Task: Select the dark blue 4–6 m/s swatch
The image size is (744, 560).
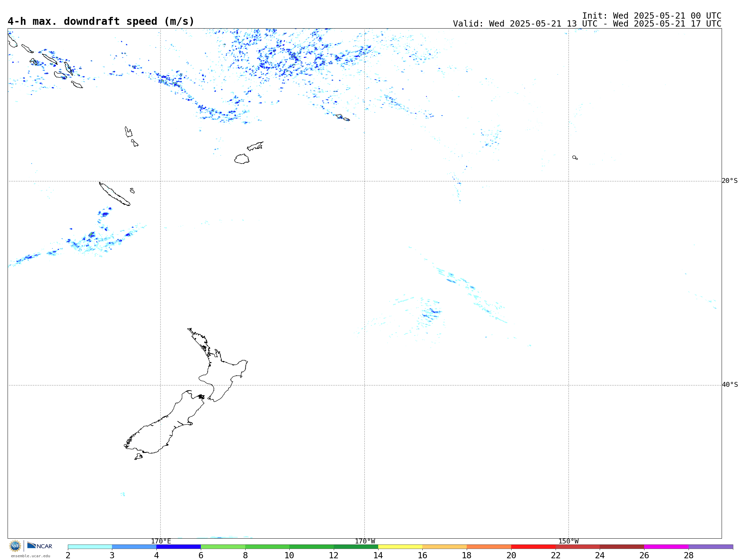Action: click(178, 547)
